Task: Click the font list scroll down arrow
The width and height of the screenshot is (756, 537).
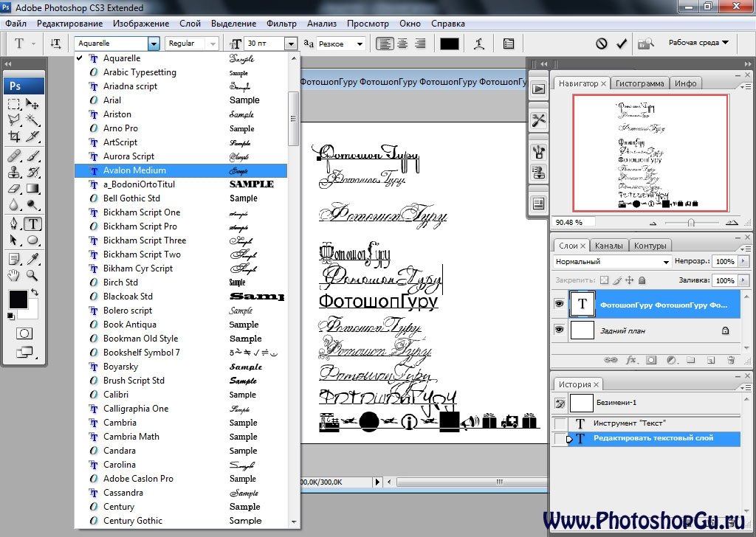Action: coord(294,522)
